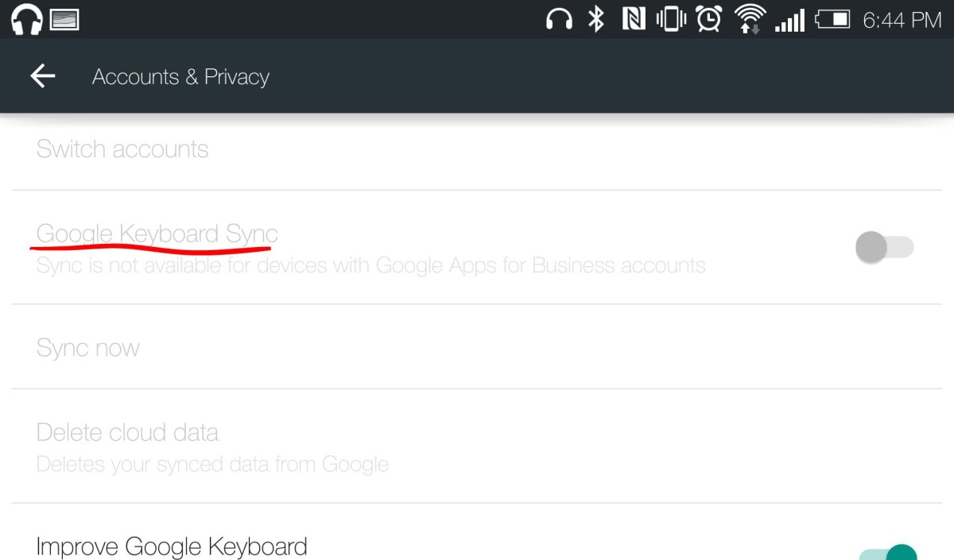Image resolution: width=954 pixels, height=560 pixels.
Task: Tap the Improve Google Keyboard label
Action: [172, 546]
